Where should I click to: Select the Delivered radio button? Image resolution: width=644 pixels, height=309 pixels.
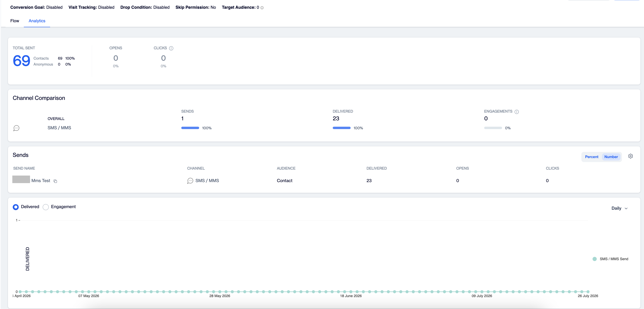[16, 207]
